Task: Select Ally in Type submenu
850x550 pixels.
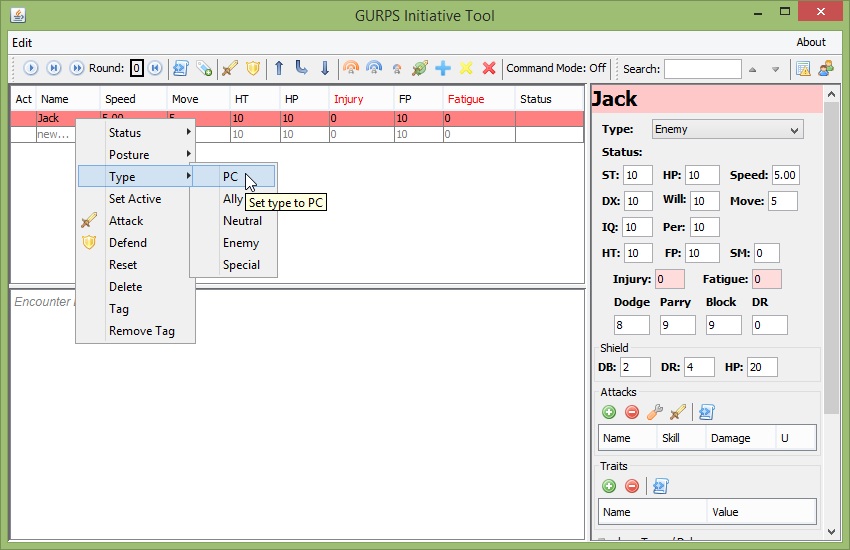Action: click(x=233, y=199)
